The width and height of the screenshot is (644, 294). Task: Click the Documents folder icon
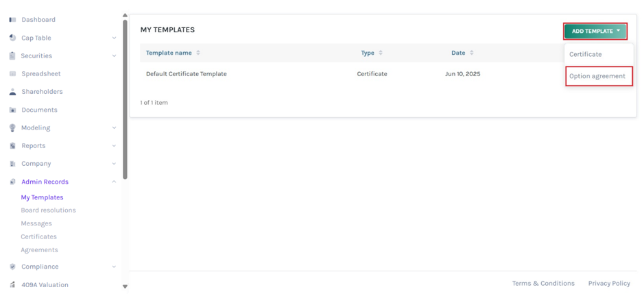coord(12,110)
